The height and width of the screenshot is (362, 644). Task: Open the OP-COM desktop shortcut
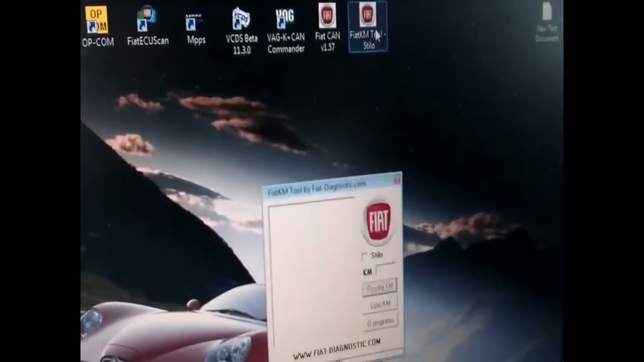98,26
